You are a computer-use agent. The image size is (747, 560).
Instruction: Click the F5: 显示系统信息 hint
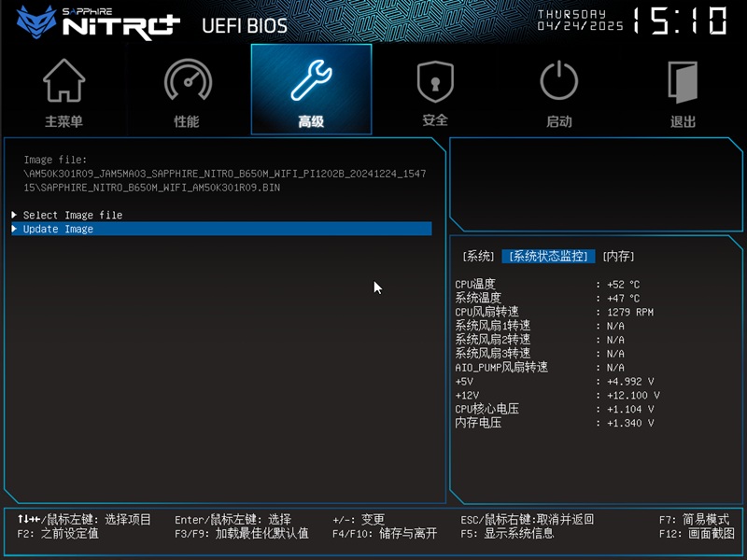coord(507,534)
